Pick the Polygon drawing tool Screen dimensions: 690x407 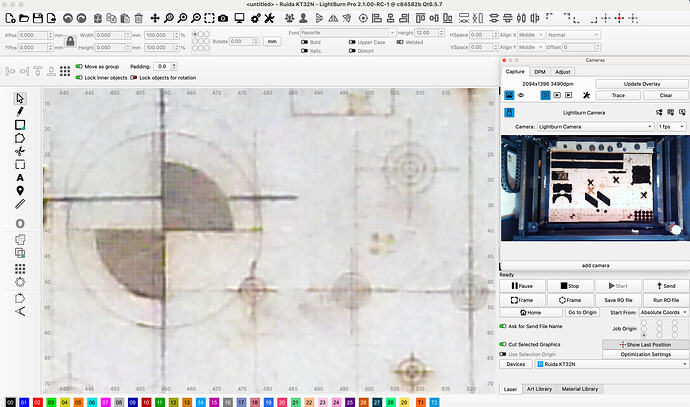click(20, 137)
